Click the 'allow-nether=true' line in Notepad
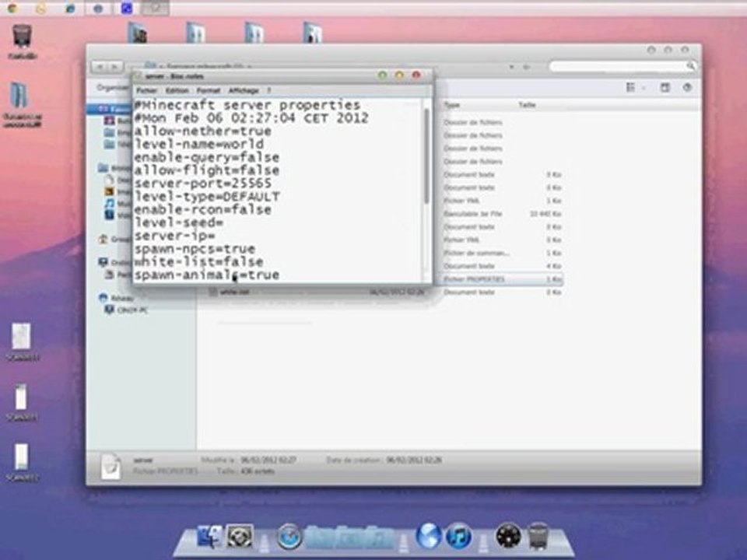Screen dimensions: 747x560 202,131
